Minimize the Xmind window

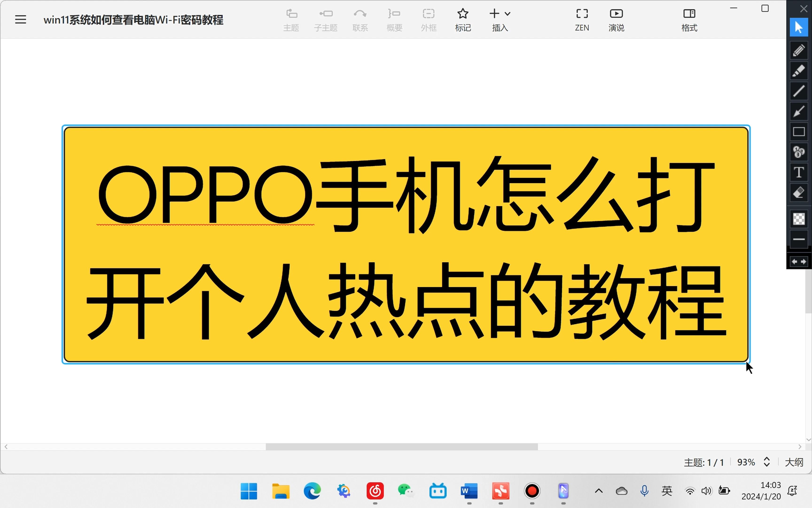[734, 8]
